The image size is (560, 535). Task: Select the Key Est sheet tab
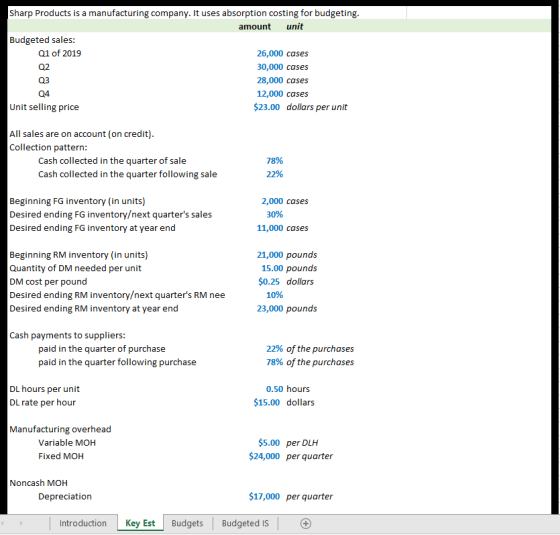pyautogui.click(x=140, y=523)
